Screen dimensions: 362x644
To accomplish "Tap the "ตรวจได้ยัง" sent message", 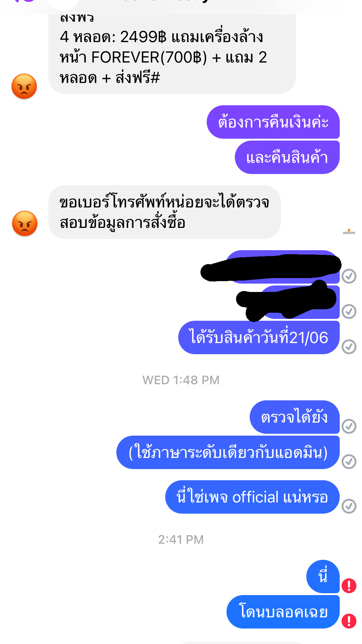I will pos(295,417).
